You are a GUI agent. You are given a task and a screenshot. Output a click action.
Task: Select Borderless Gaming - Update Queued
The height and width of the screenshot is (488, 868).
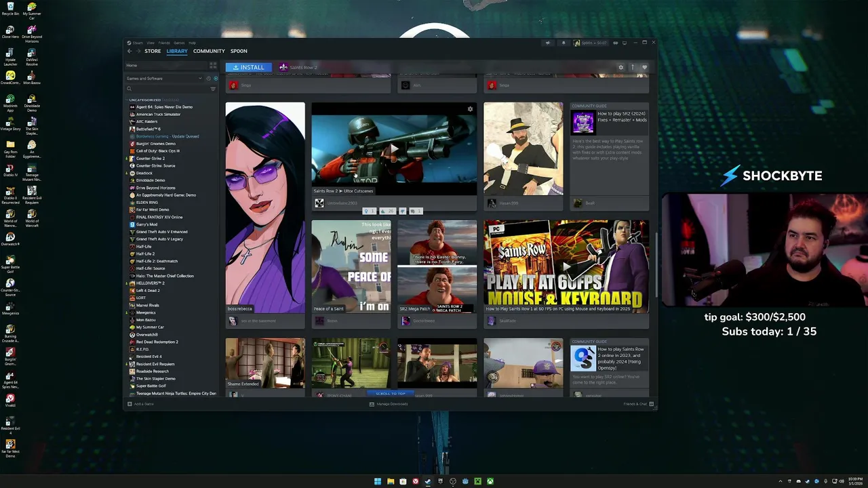click(x=167, y=136)
